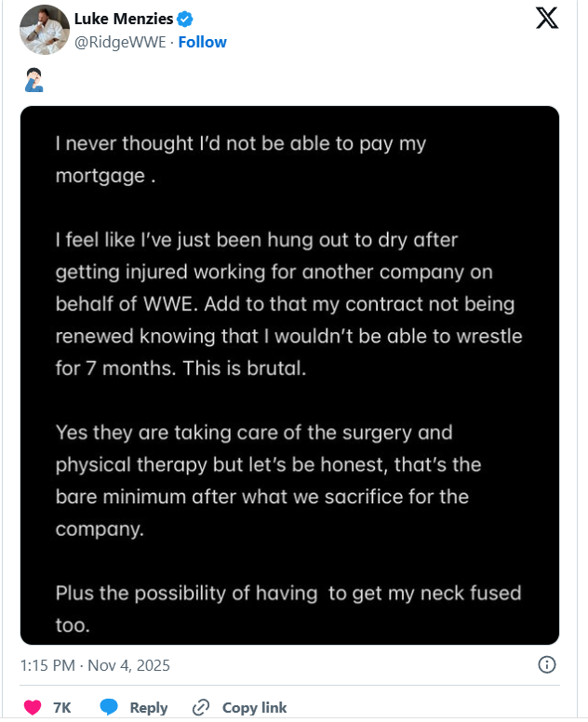Open the 1:15 PM Nov 4, 2025 timestamp
Image resolution: width=588 pixels, height=722 pixels.
pos(95,665)
